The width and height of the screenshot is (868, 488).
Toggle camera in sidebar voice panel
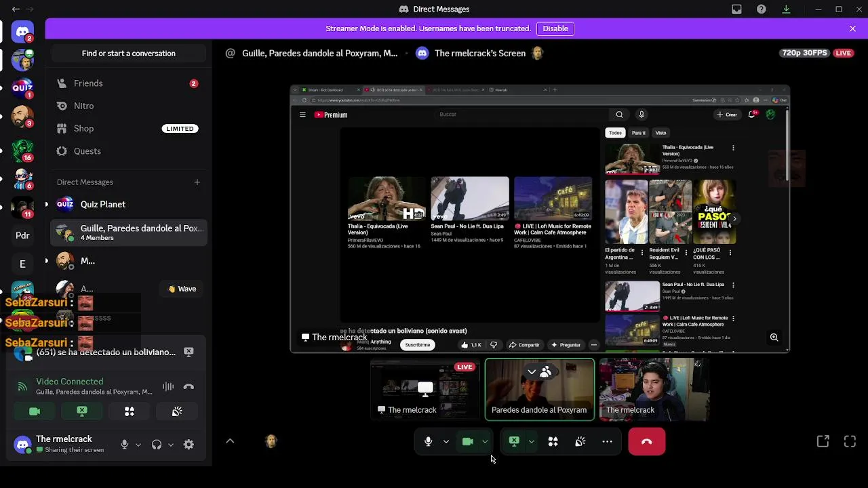coord(35,411)
